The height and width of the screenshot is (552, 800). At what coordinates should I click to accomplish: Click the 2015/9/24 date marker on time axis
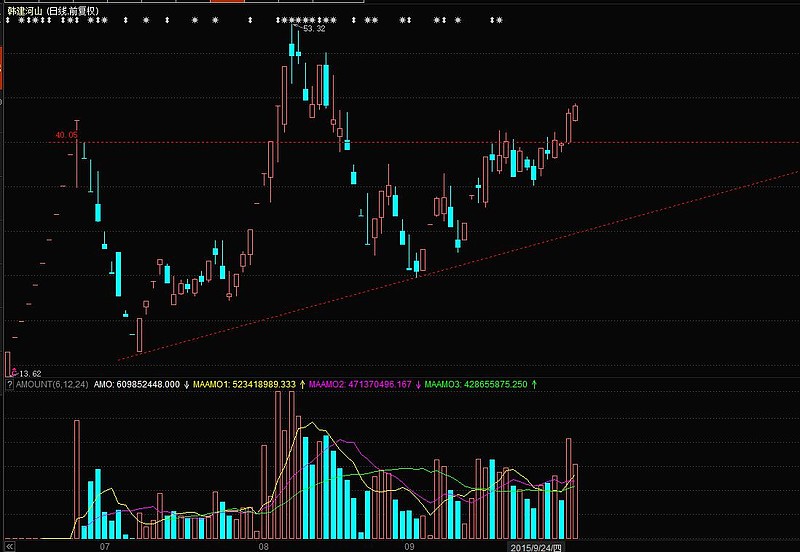click(536, 547)
